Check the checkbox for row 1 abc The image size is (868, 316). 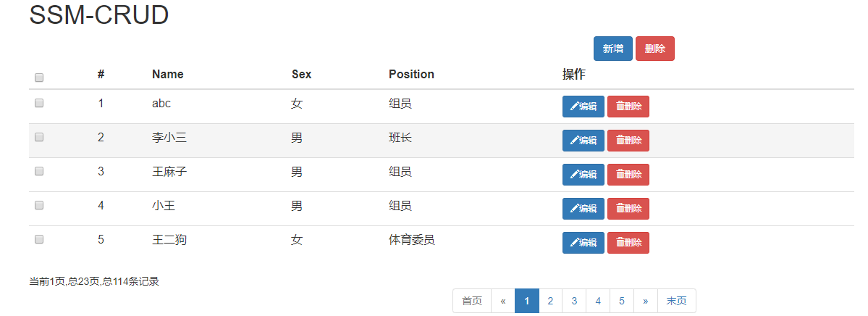click(x=39, y=103)
